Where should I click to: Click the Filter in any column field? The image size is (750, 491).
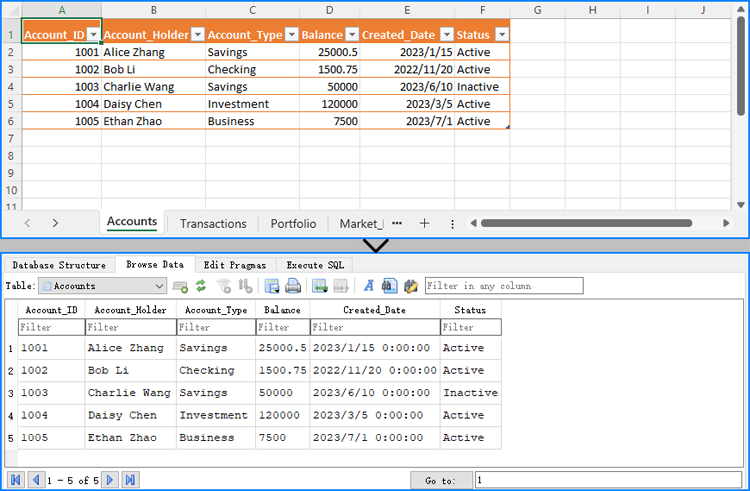(x=504, y=286)
